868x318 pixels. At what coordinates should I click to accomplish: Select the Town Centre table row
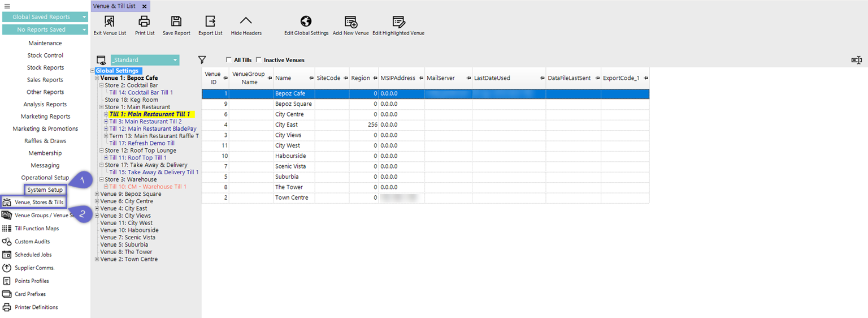click(426, 197)
